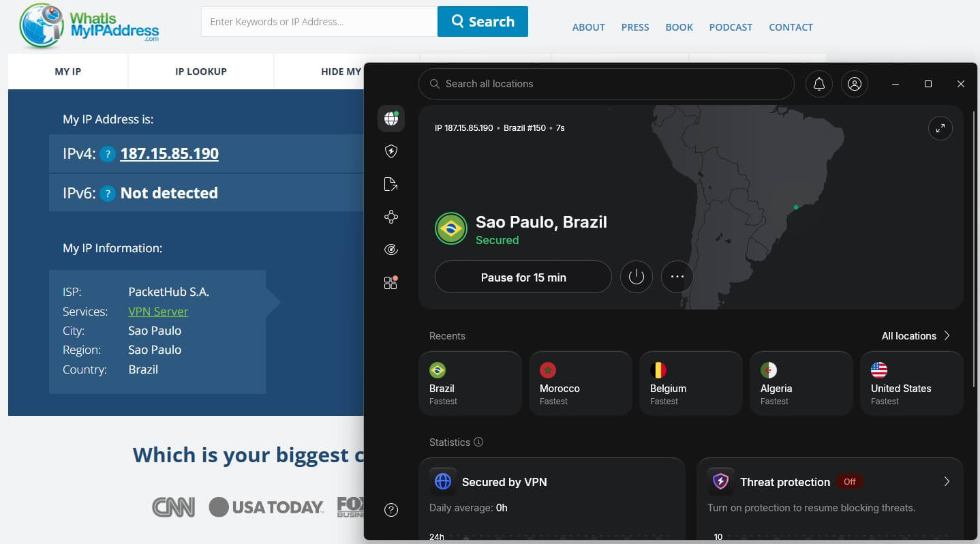Open the ABOUT menu link

(589, 27)
